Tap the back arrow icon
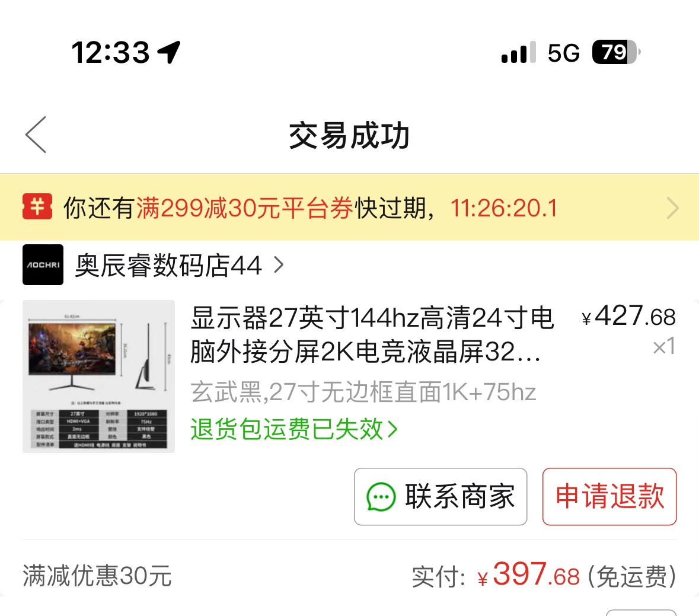 pyautogui.click(x=36, y=135)
